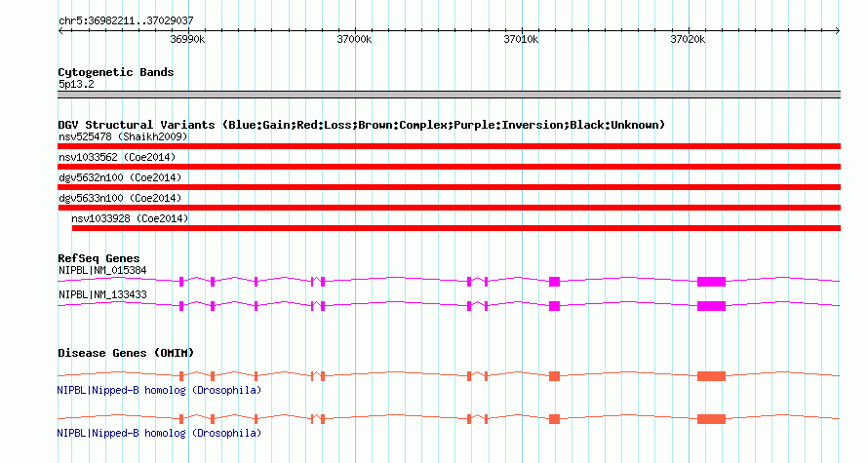Image resolution: width=868 pixels, height=463 pixels.
Task: Click the red bar below dgv5632n100
Action: (x=449, y=187)
